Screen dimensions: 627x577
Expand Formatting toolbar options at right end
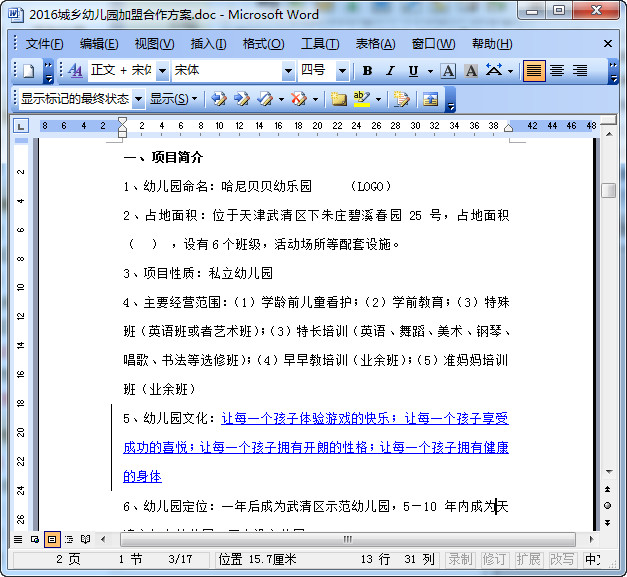point(613,71)
